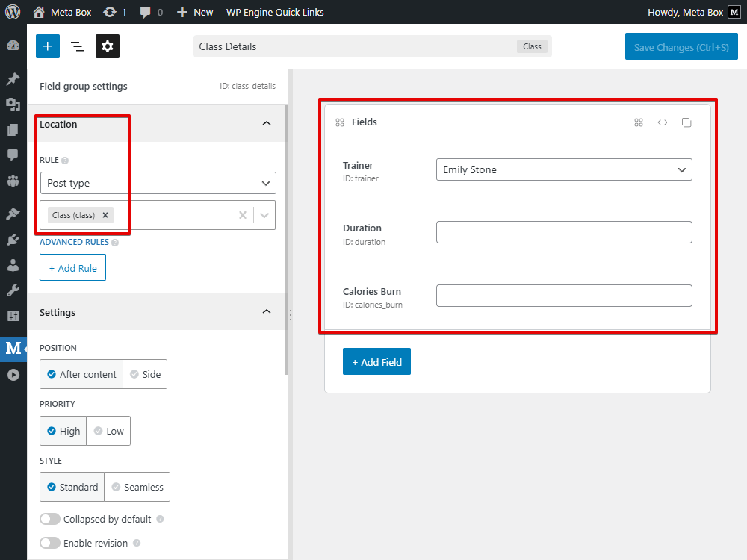Collapse the Settings section chevron

(x=267, y=312)
